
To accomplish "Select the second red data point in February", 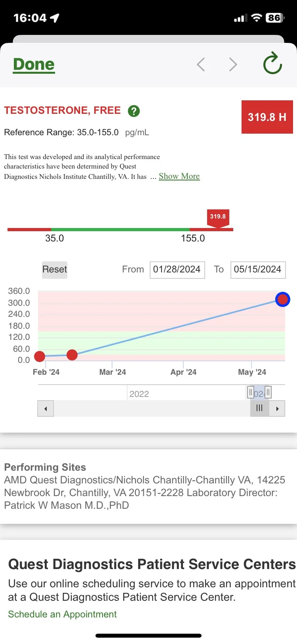I will 72,355.
